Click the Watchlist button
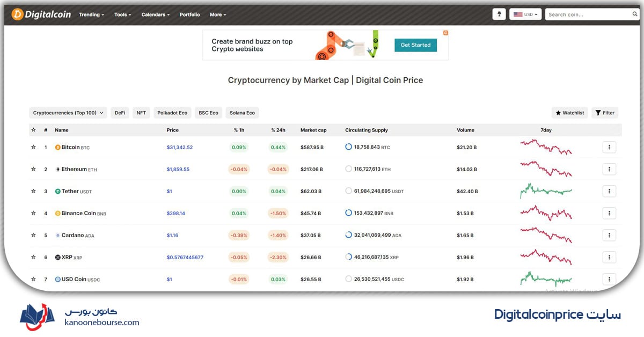The width and height of the screenshot is (644, 337). point(570,113)
